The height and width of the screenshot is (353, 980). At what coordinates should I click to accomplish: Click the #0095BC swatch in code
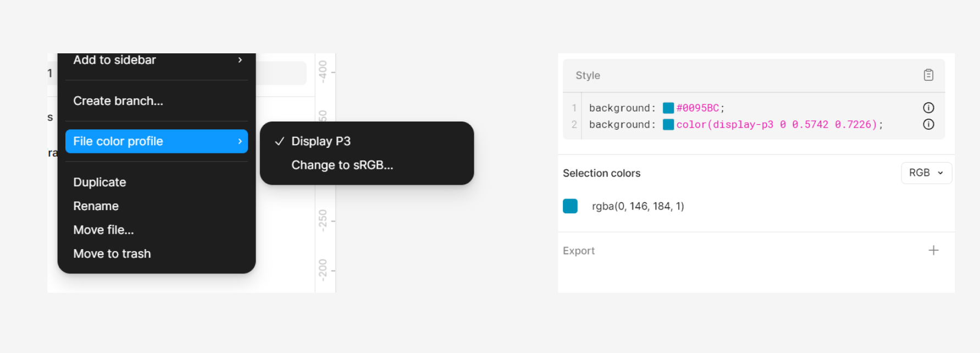point(668,108)
